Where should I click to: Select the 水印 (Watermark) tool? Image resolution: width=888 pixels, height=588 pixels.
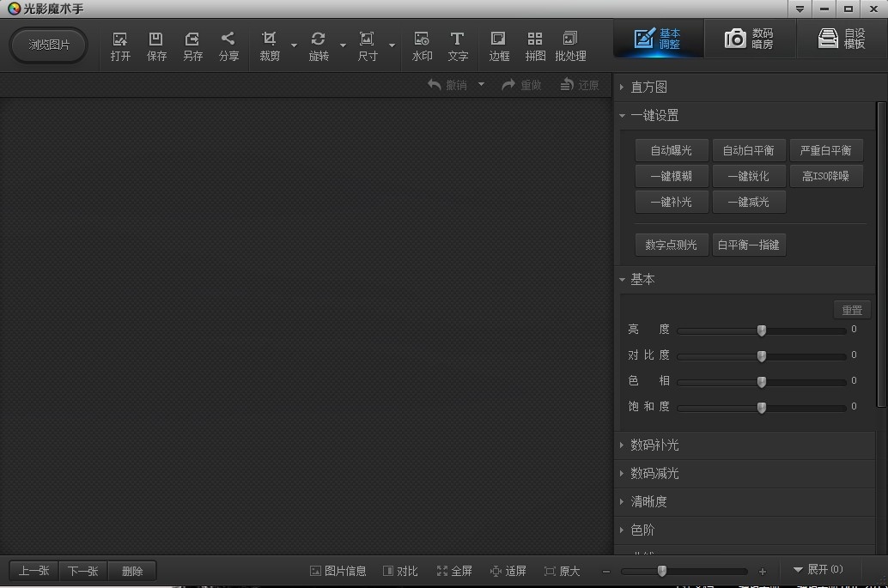coord(422,45)
